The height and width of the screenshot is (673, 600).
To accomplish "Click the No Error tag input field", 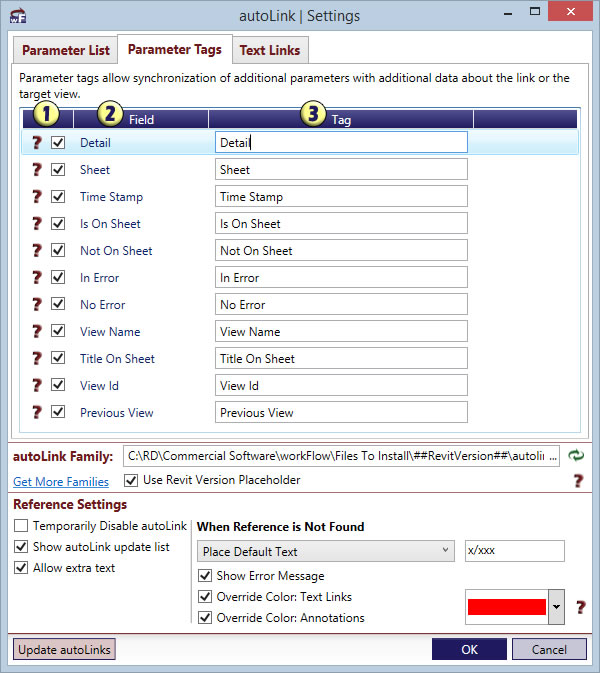I will [341, 305].
